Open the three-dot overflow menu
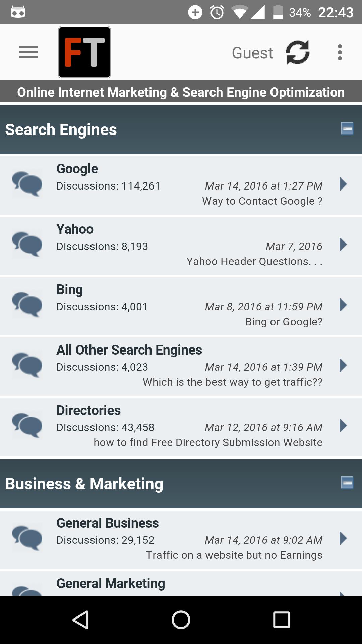Viewport: 362px width, 644px height. (x=340, y=52)
